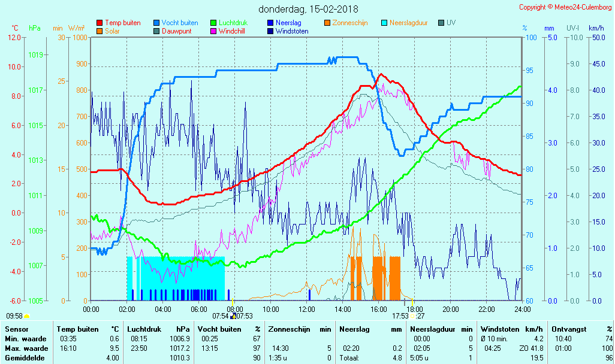Click the orange Zonneschijn legend square
The height and width of the screenshot is (364, 615).
[x=327, y=23]
